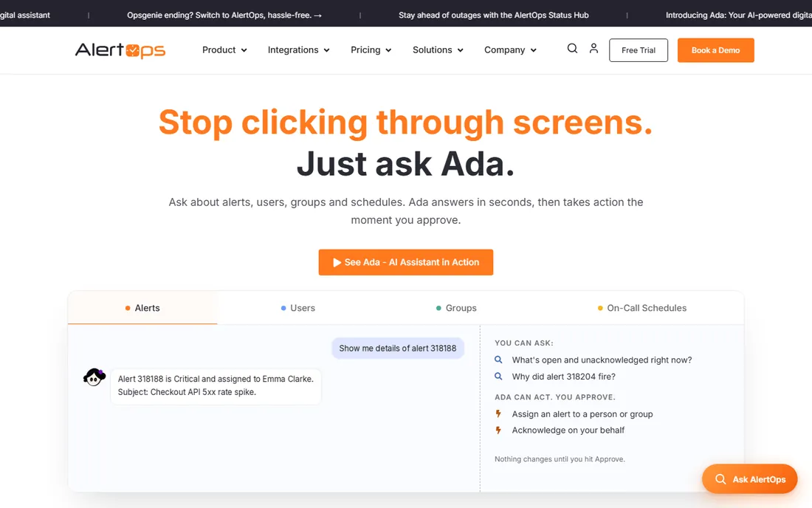Click the user account icon
812x508 pixels.
[x=594, y=49]
